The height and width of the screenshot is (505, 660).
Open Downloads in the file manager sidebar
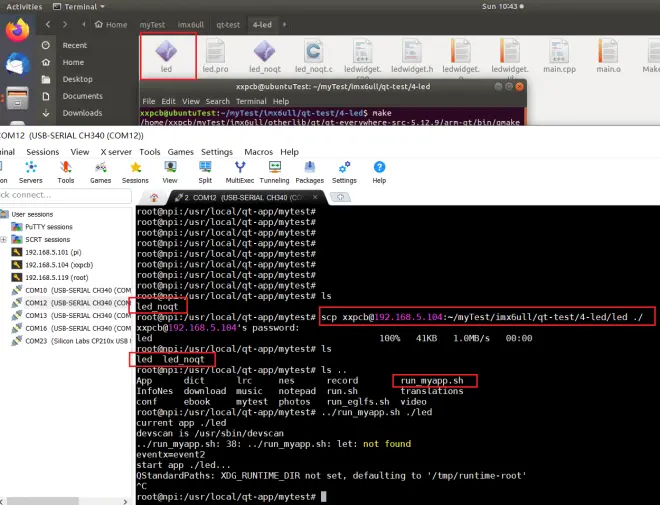82,113
